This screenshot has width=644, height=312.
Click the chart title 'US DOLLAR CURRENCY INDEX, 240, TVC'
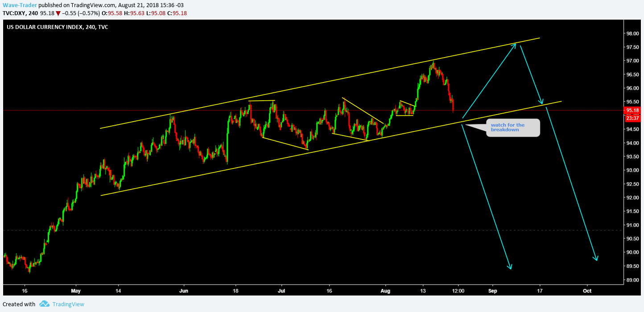click(57, 27)
